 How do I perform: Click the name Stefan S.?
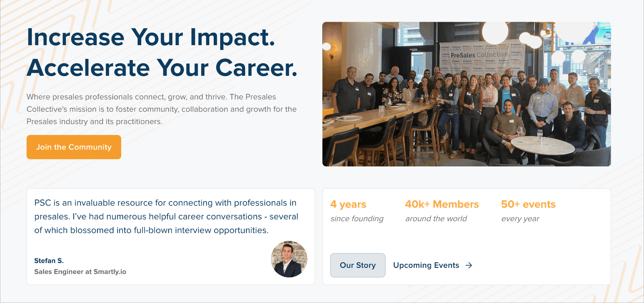[x=50, y=261]
